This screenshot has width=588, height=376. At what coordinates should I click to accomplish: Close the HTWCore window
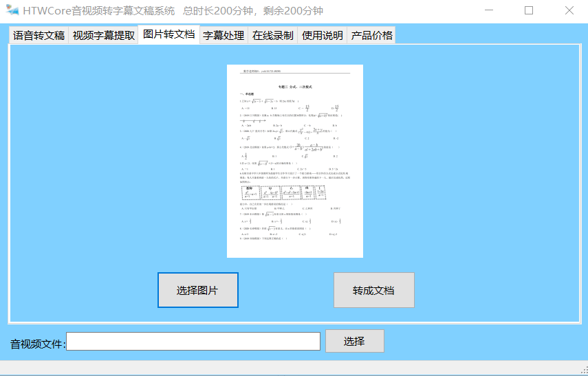(x=569, y=11)
